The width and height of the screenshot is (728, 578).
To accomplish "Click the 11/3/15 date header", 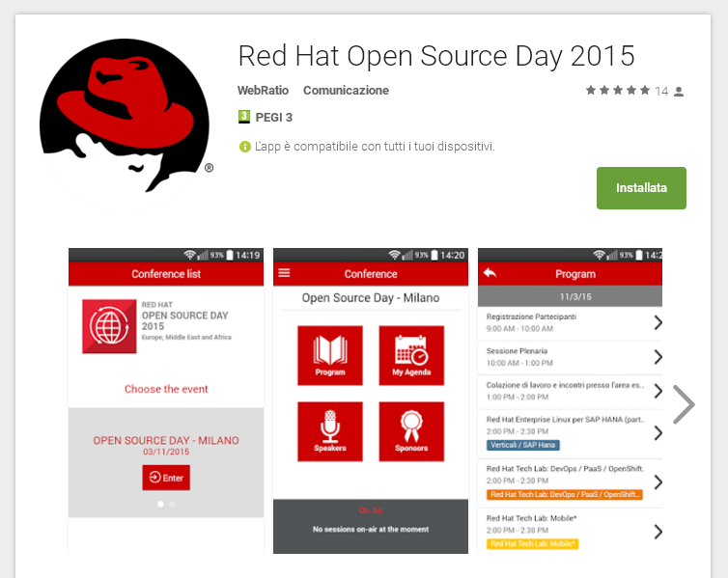I will tap(571, 296).
